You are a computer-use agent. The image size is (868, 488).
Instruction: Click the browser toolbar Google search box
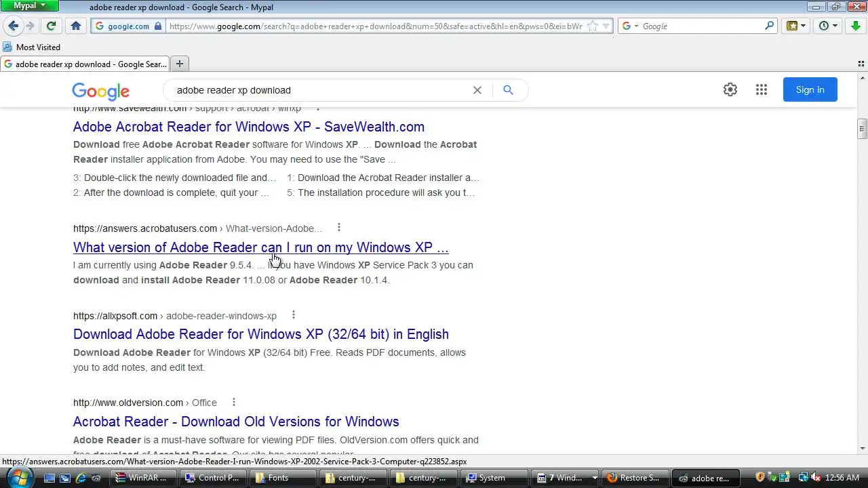pyautogui.click(x=702, y=26)
